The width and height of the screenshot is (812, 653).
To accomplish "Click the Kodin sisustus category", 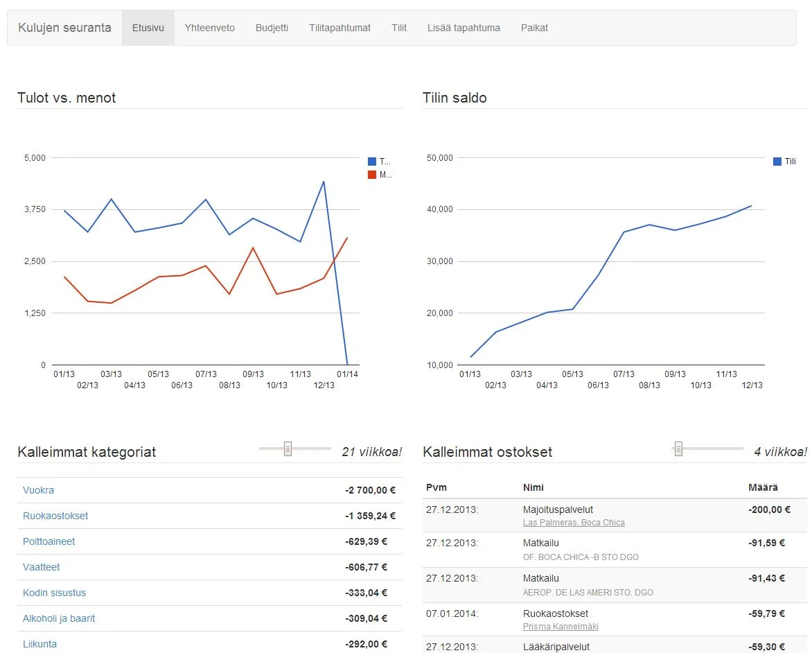I will [x=54, y=593].
